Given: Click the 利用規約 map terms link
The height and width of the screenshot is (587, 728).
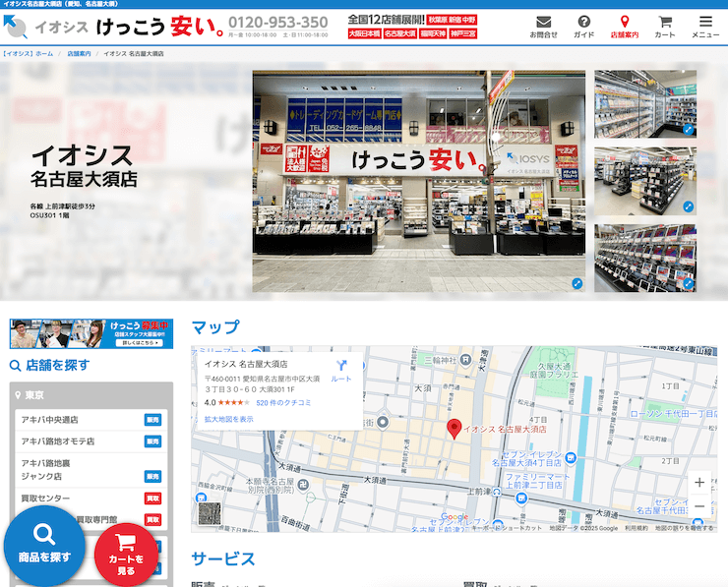Looking at the screenshot, I should click(x=637, y=528).
